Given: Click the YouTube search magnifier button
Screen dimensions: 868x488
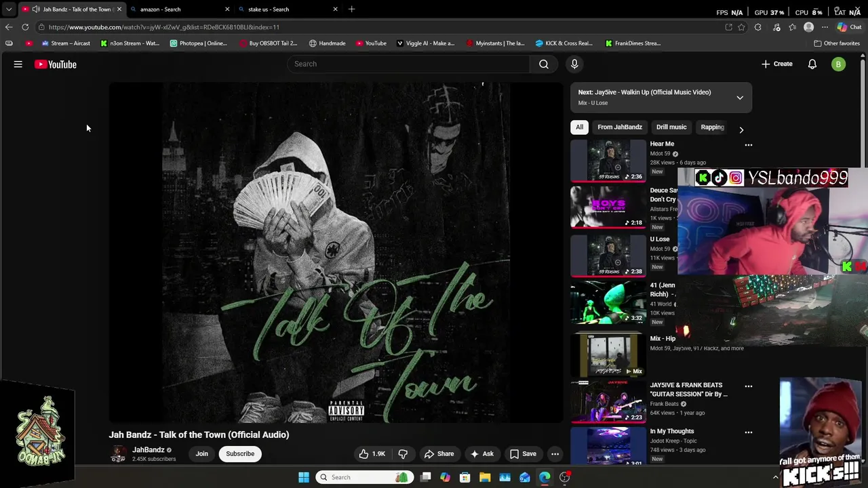Looking at the screenshot, I should 544,64.
